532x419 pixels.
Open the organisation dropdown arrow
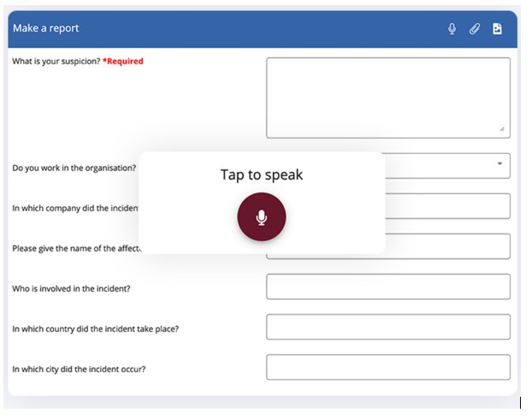pos(499,163)
